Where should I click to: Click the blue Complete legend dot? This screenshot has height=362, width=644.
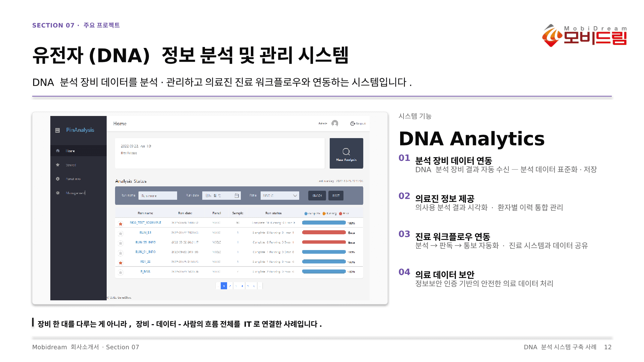[306, 214]
